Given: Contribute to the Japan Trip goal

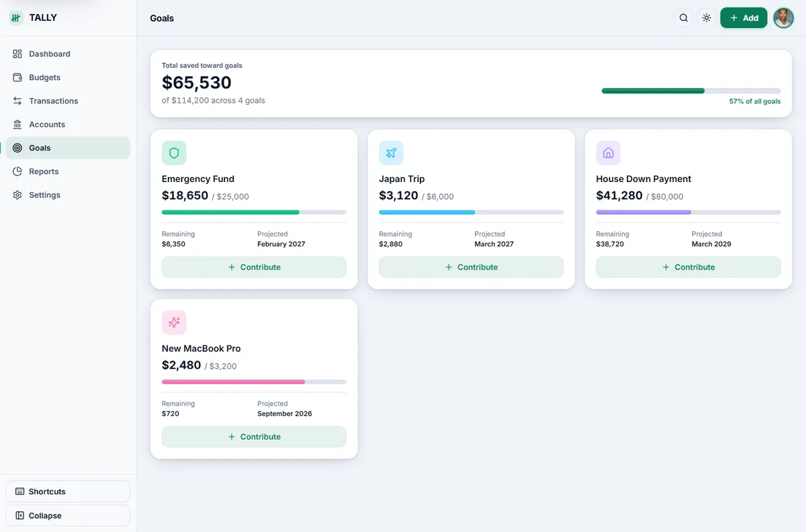Looking at the screenshot, I should [x=471, y=267].
